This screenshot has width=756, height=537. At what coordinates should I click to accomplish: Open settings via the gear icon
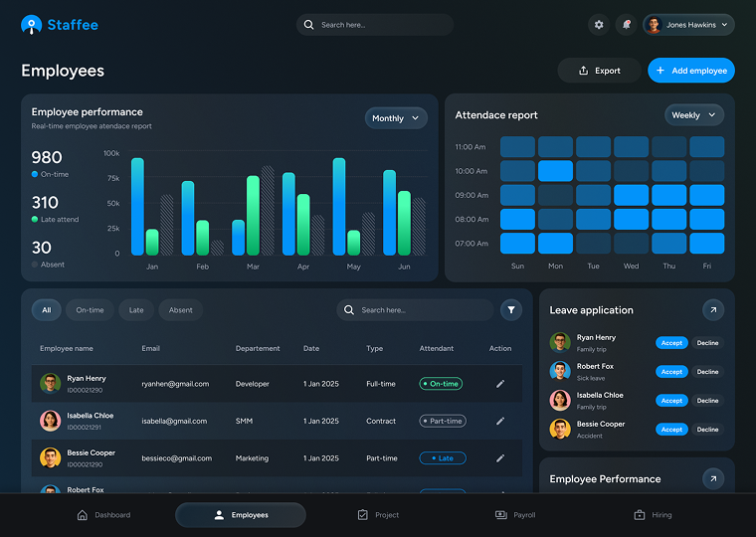coord(599,25)
